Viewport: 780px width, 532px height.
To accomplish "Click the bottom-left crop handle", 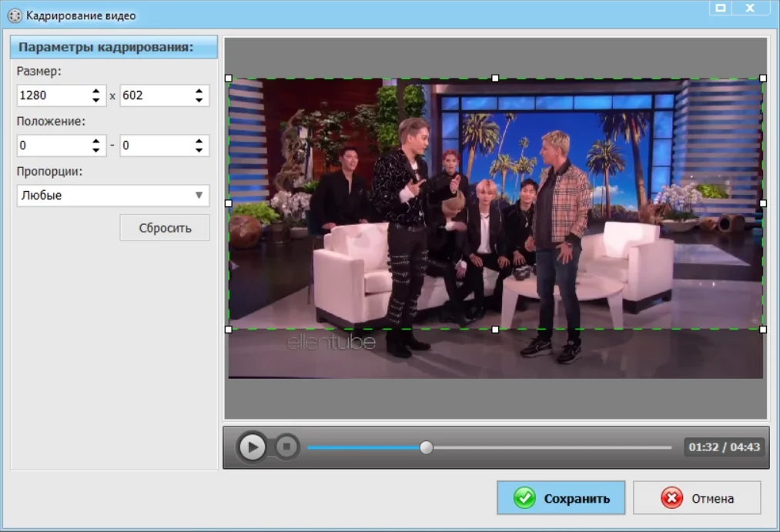I will [229, 330].
